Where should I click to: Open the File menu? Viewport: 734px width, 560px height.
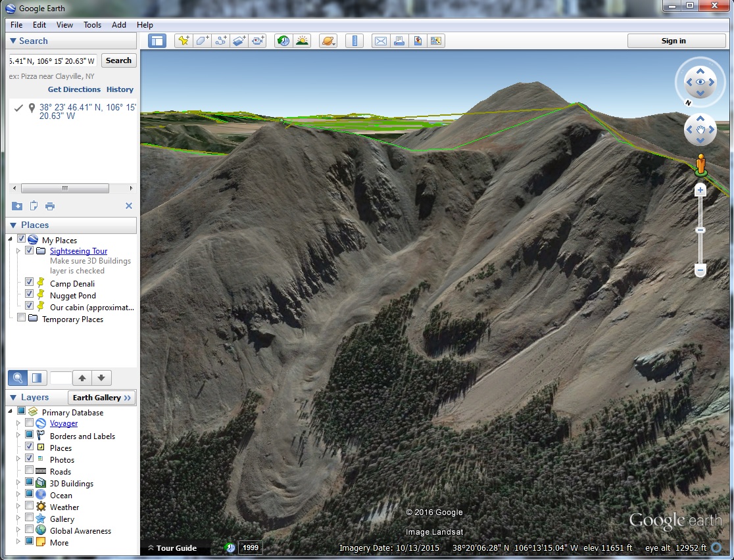pos(16,25)
